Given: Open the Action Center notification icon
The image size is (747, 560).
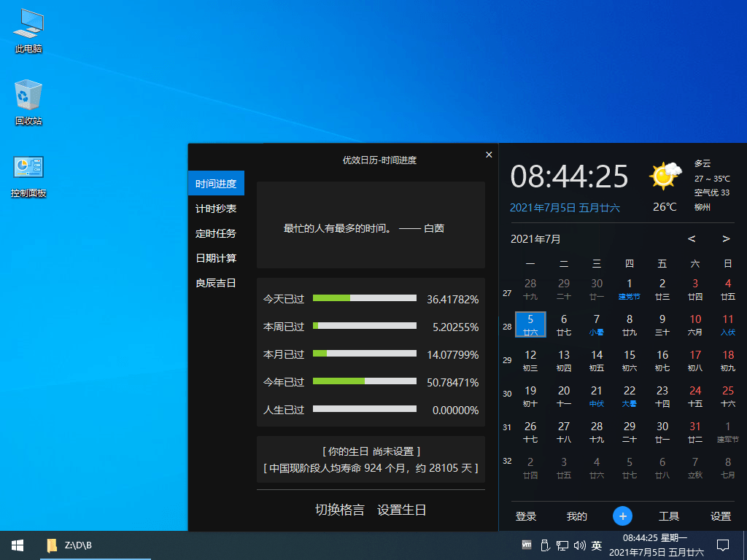Looking at the screenshot, I should (x=722, y=545).
